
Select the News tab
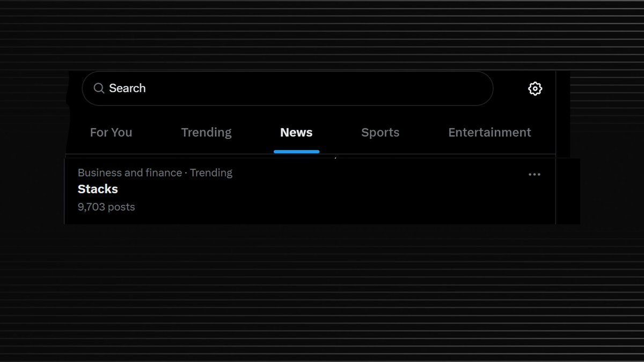tap(296, 132)
